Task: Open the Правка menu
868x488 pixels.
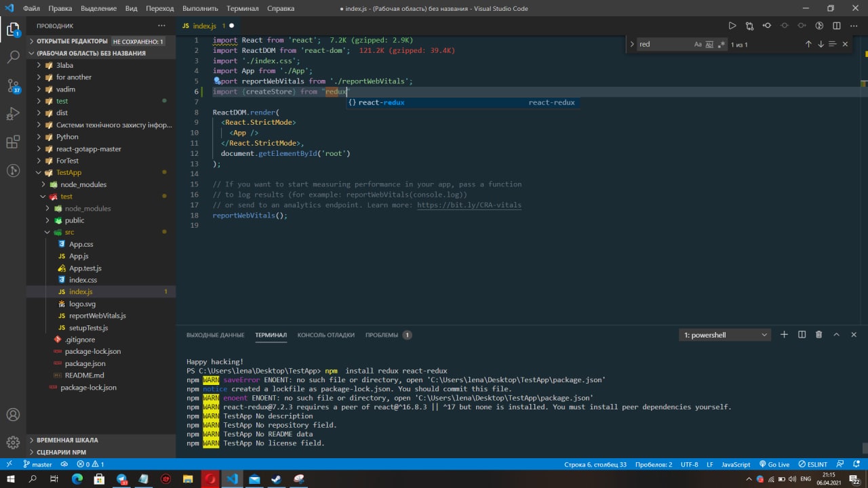Action: pos(60,9)
